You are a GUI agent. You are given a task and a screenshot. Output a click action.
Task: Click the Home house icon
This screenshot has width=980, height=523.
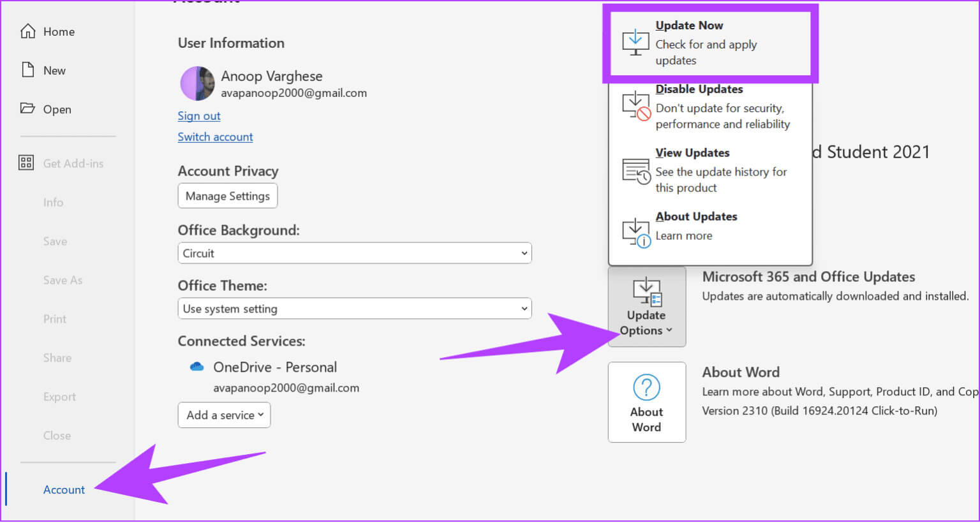point(27,31)
